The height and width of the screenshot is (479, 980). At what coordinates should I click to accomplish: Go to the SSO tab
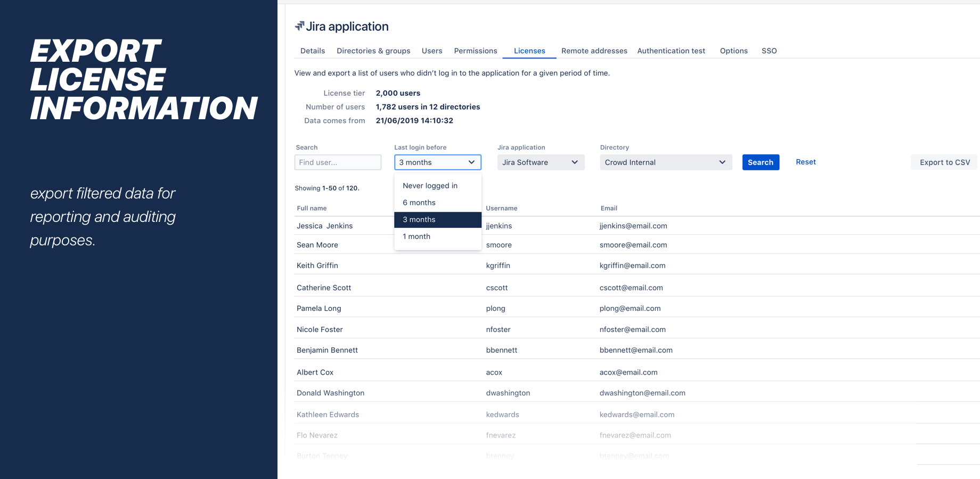tap(769, 51)
